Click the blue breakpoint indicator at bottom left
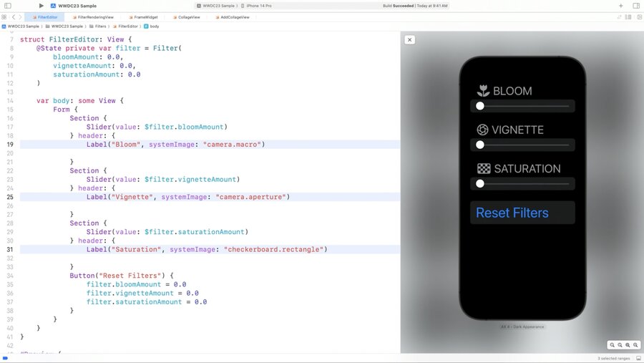 pyautogui.click(x=5, y=359)
